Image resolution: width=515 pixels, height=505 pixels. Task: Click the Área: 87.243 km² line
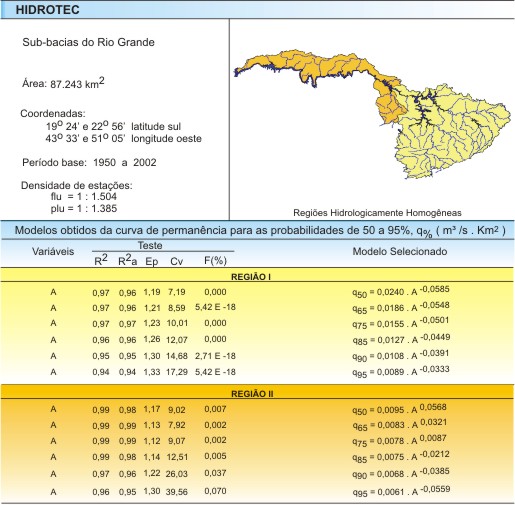point(63,83)
